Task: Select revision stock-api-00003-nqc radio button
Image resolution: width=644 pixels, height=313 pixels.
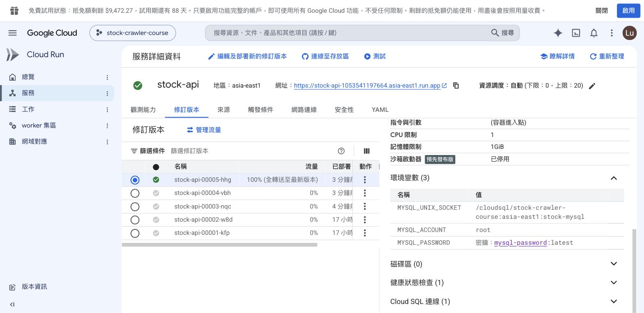Action: point(135,206)
